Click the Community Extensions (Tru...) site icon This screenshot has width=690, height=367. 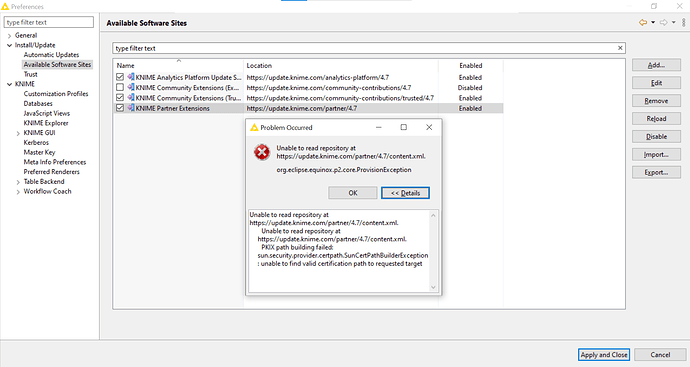coord(131,98)
